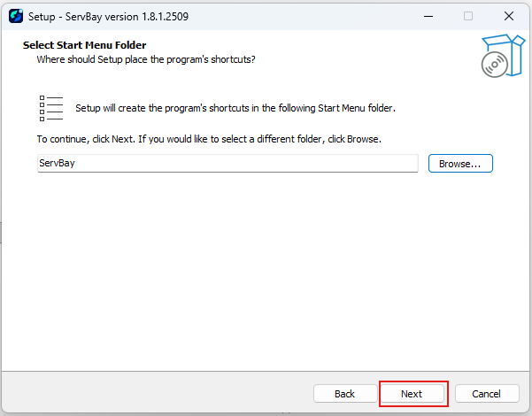Click the maximize window button

(x=468, y=16)
